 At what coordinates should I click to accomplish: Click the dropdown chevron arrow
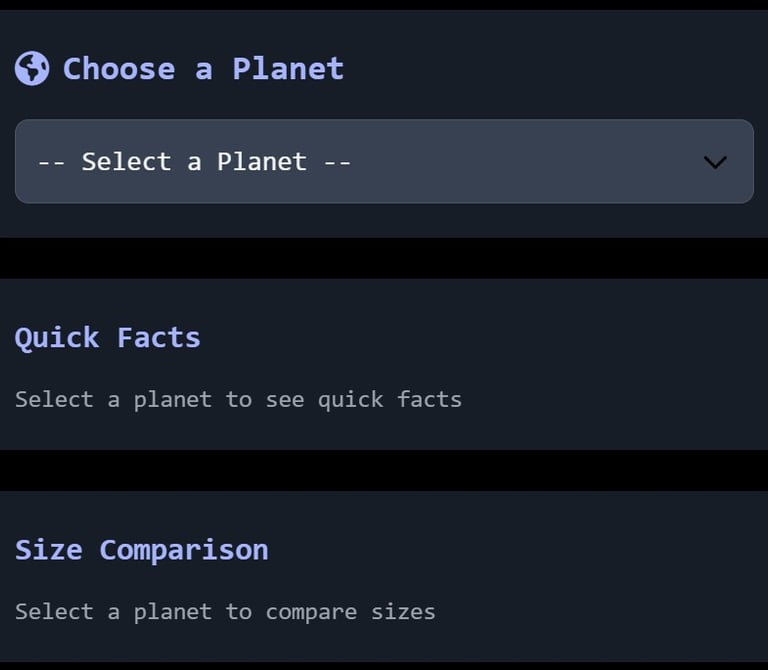[714, 162]
